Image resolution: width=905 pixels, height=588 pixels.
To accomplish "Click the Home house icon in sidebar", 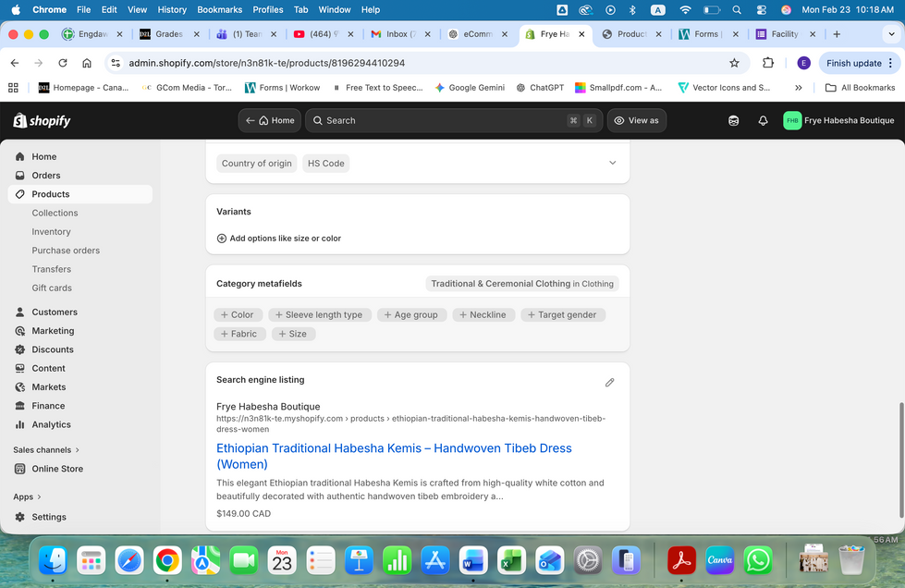I will (20, 156).
